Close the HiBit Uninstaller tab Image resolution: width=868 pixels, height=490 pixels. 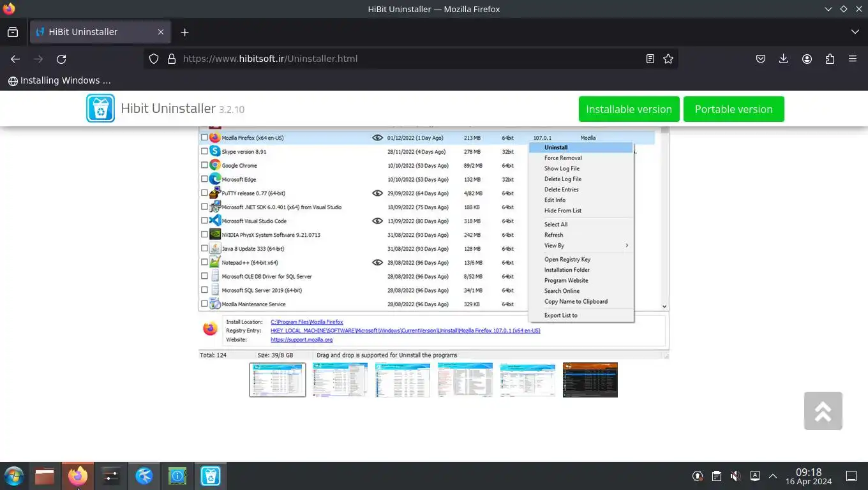pyautogui.click(x=161, y=32)
